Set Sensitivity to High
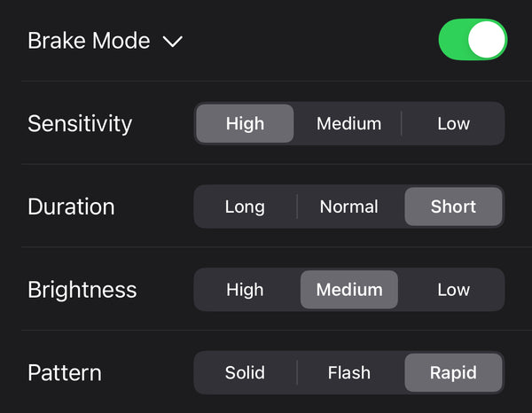Viewport: 532px width, 413px height. click(x=245, y=124)
